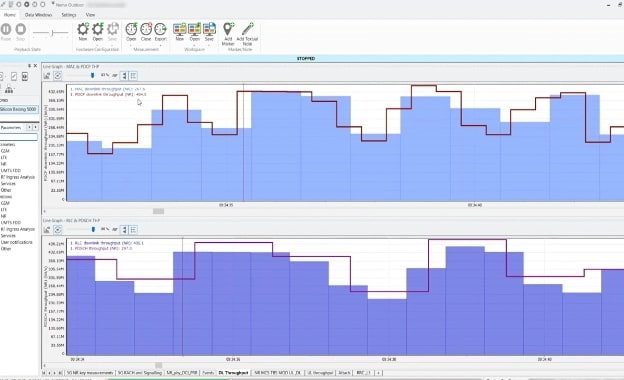Click the network hierarchy icon in side panel
The height and width of the screenshot is (380, 624).
(x=9, y=89)
